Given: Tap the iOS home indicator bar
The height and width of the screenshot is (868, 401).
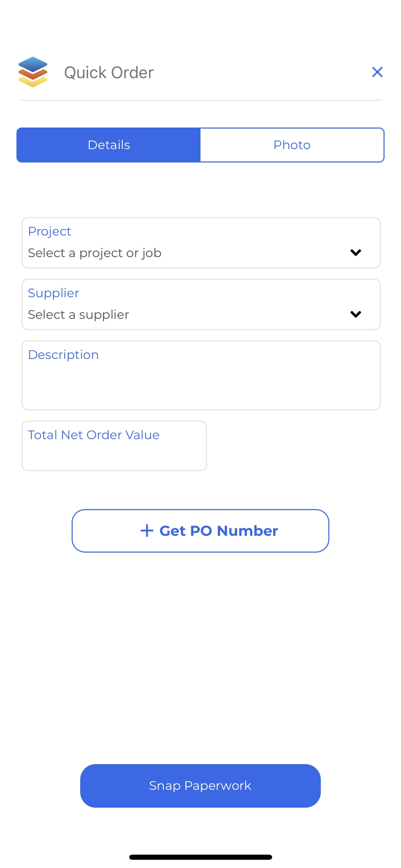Looking at the screenshot, I should (200, 857).
